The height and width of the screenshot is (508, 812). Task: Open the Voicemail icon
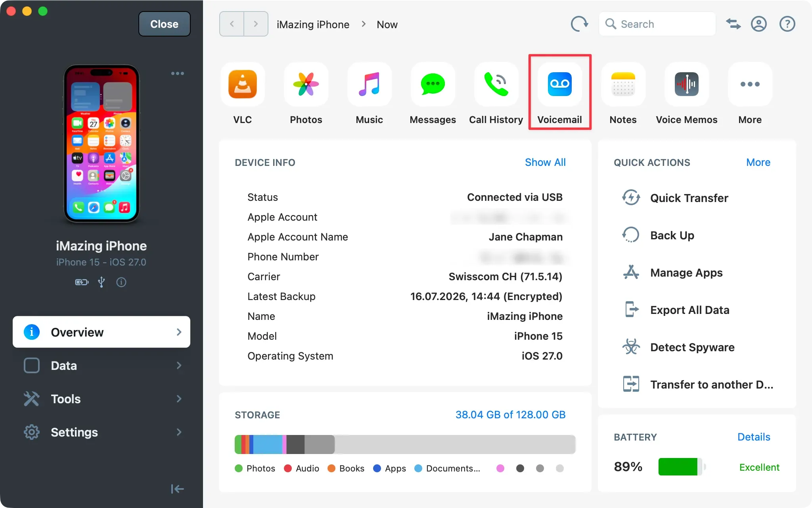[x=560, y=84]
